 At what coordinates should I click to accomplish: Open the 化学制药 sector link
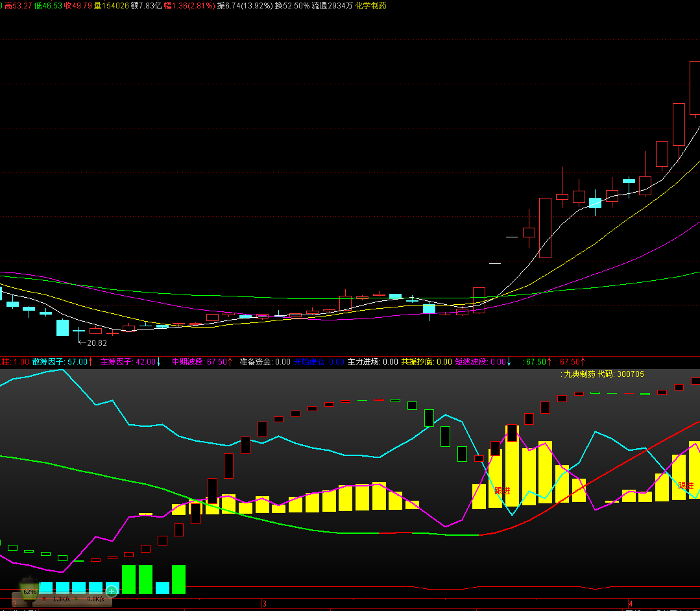[371, 6]
